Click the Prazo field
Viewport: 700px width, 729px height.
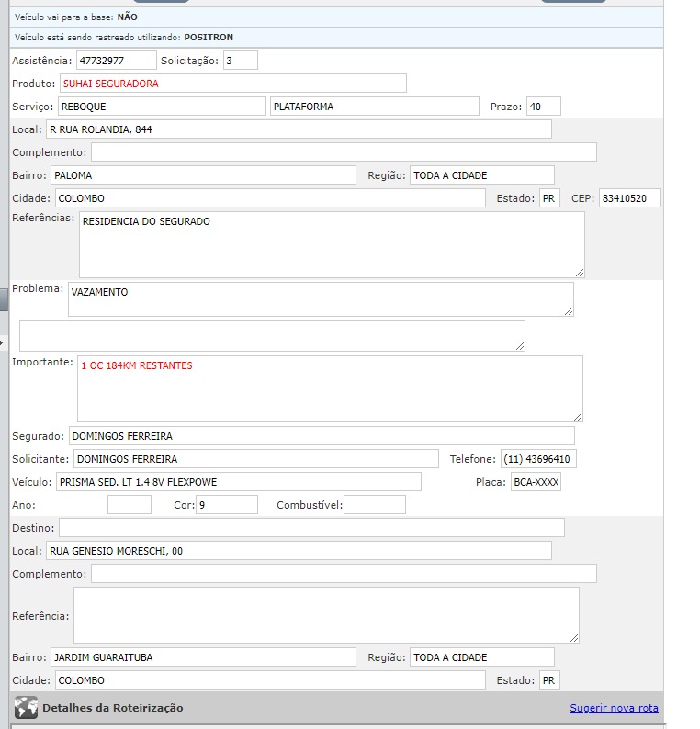(542, 107)
